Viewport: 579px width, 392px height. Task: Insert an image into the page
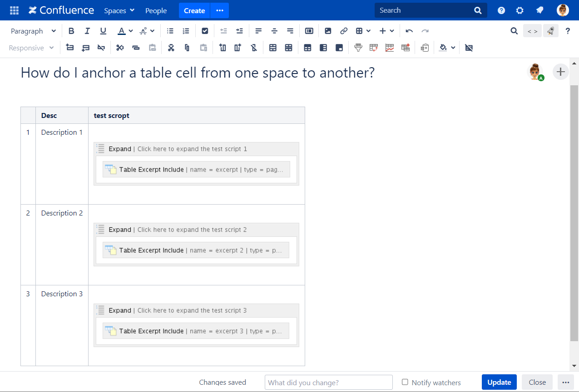click(328, 30)
